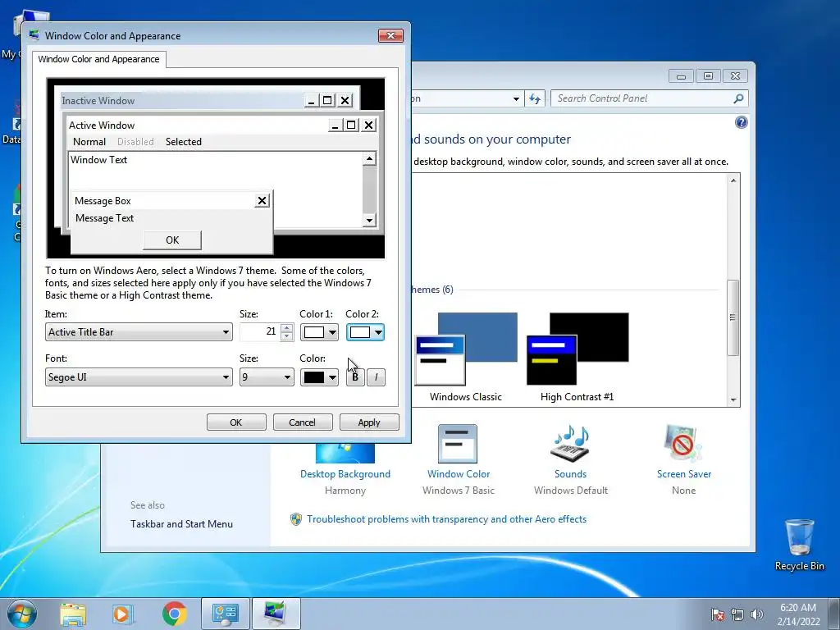
Task: Open the Start menu orb
Action: pyautogui.click(x=22, y=614)
